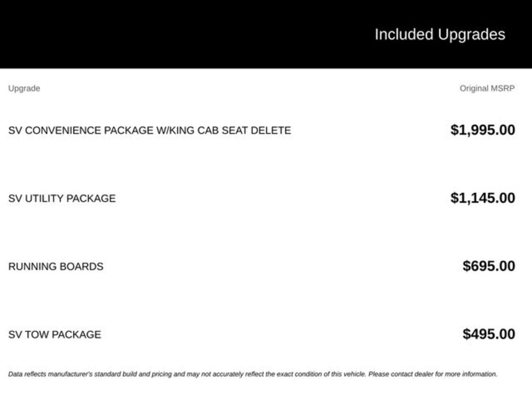This screenshot has height=399, width=532.
Task: Click the manufacturer data disclaimer text
Action: tap(253, 374)
